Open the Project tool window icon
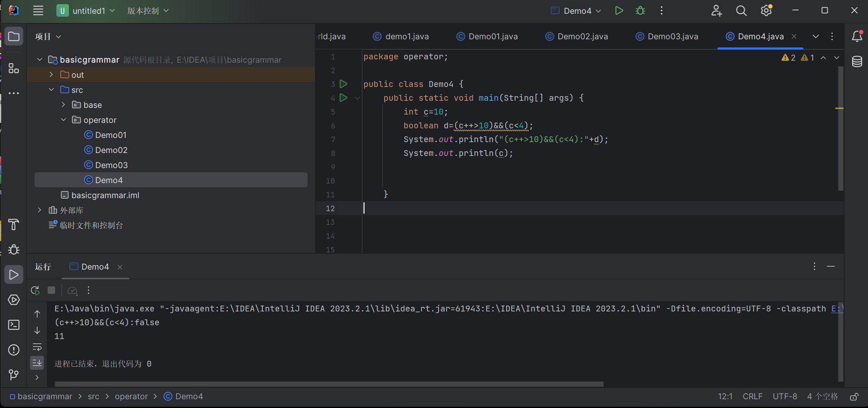The width and height of the screenshot is (868, 408). 14,36
